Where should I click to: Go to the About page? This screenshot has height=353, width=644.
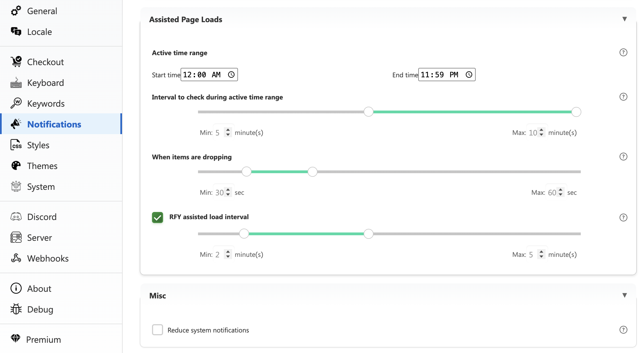click(x=39, y=288)
